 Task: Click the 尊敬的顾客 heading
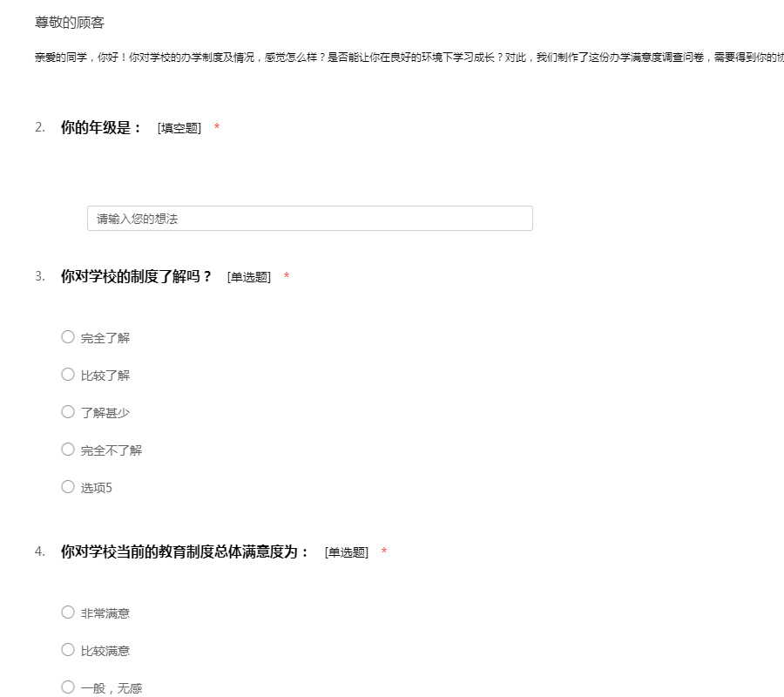(70, 23)
